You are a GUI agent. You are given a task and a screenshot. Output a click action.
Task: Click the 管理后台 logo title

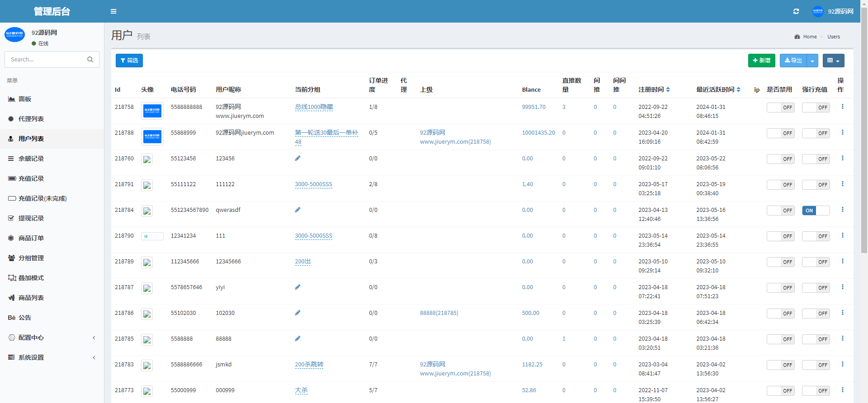click(52, 11)
